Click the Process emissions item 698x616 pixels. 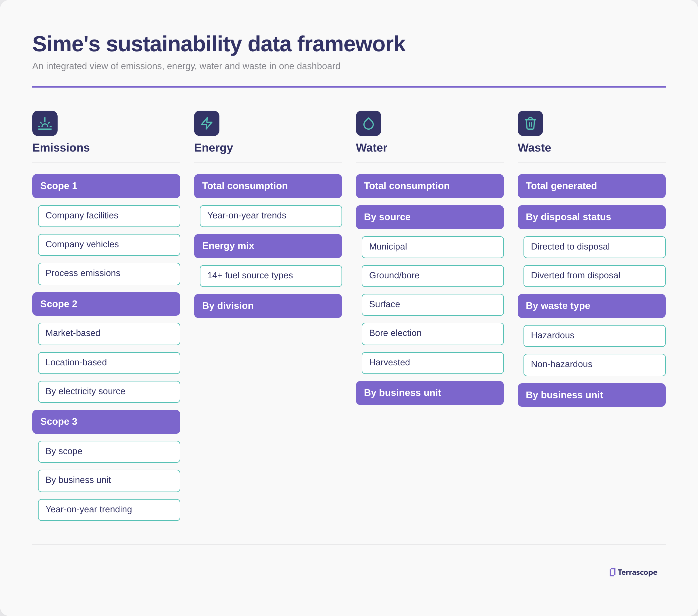click(x=109, y=274)
